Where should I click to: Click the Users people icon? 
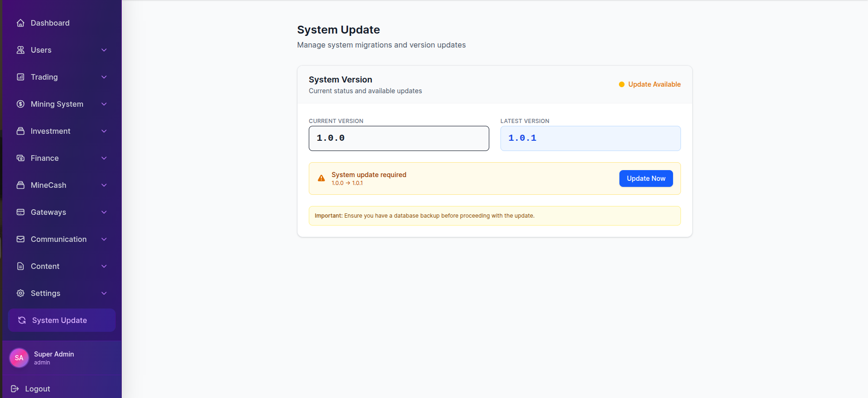pyautogui.click(x=21, y=50)
